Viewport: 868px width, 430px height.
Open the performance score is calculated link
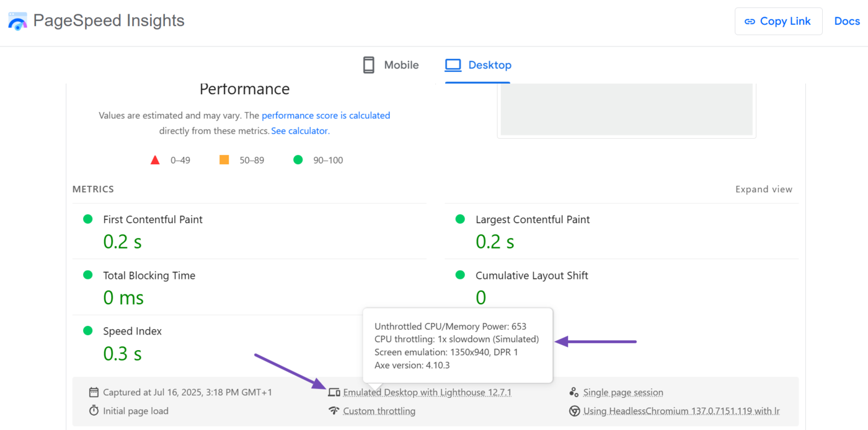tap(326, 115)
